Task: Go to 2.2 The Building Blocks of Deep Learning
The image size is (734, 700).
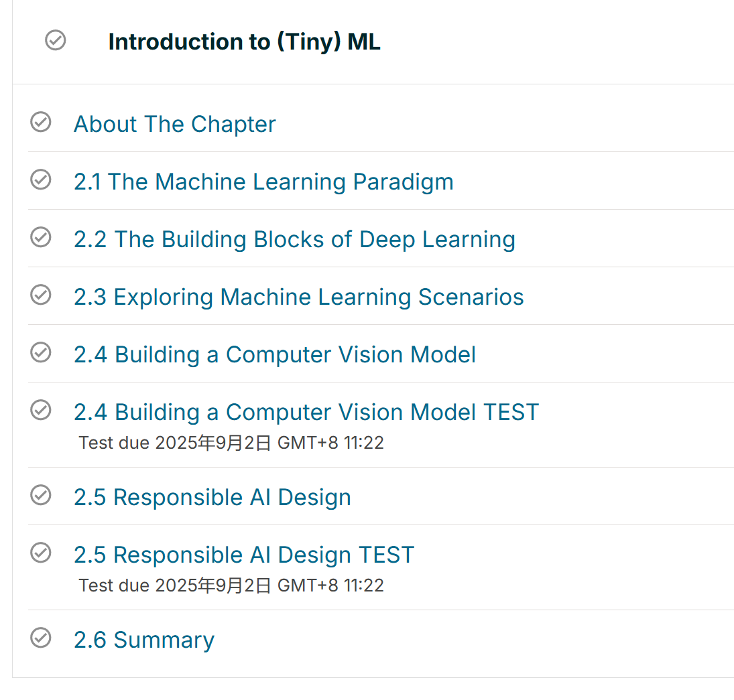Action: point(294,240)
